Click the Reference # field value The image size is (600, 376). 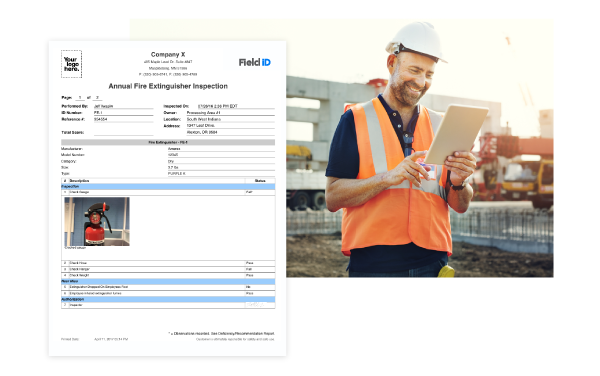tap(123, 119)
